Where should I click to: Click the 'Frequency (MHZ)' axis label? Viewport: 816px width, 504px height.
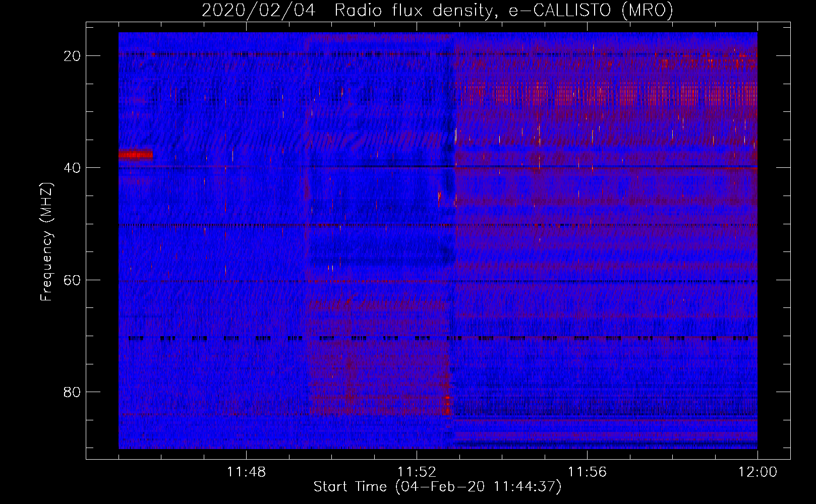point(46,242)
